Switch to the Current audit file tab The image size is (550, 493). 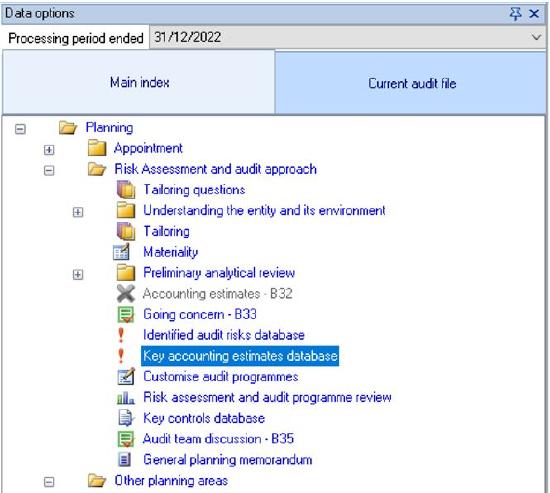411,84
